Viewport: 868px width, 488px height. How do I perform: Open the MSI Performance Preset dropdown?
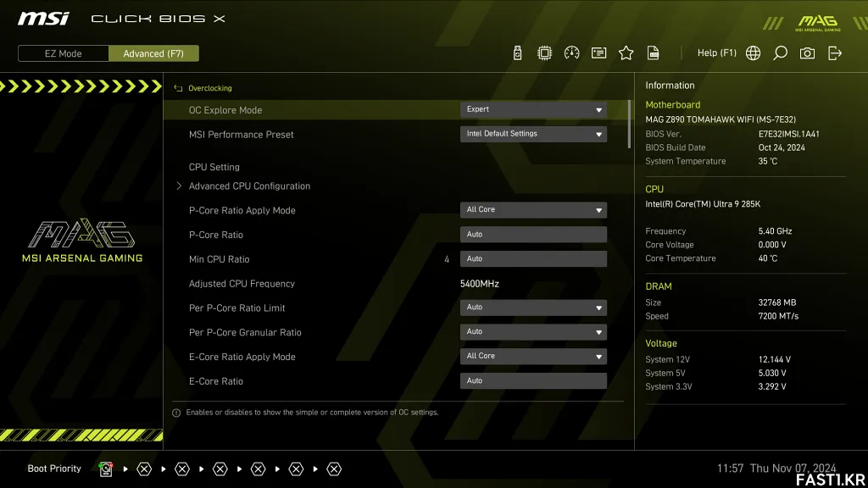click(x=533, y=134)
